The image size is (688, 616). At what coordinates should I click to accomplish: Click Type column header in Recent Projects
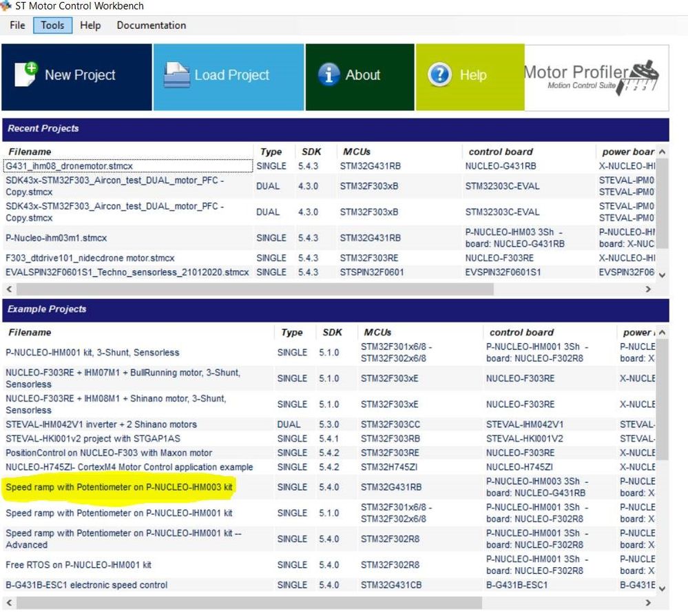271,152
